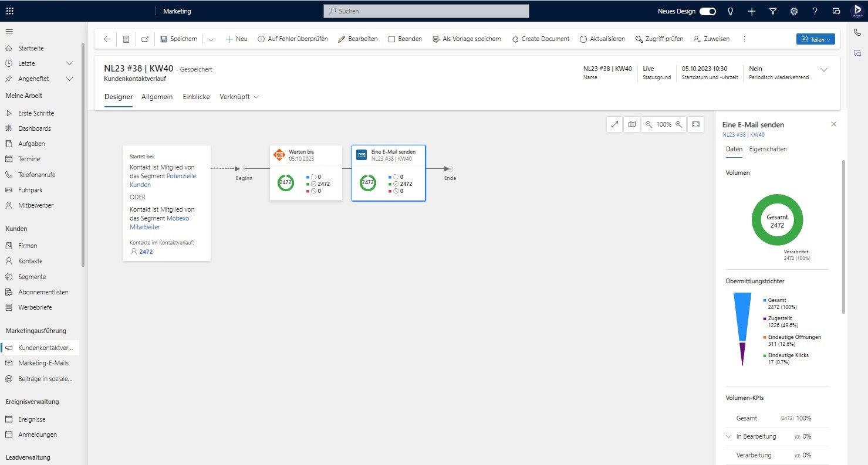Open the Einblicke tab
868x465 pixels.
[x=196, y=97]
